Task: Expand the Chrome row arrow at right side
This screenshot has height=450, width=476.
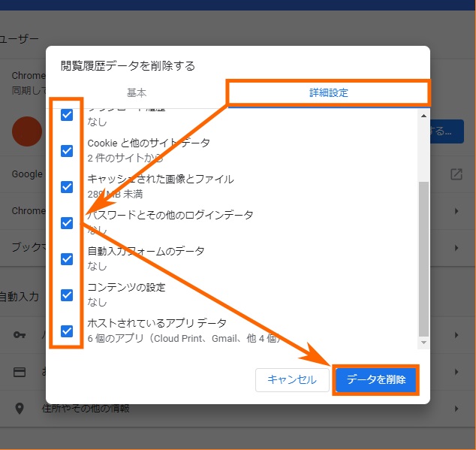Action: 456,211
